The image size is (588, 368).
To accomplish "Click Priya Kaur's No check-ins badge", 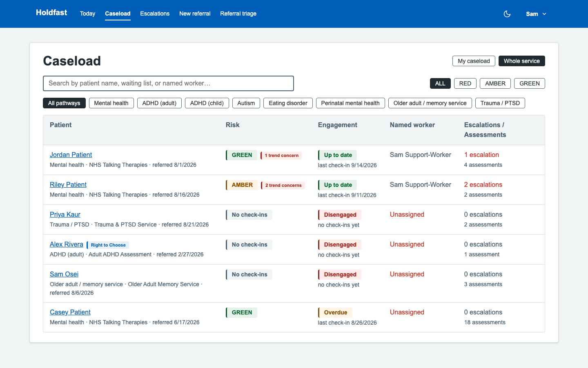I will point(249,215).
